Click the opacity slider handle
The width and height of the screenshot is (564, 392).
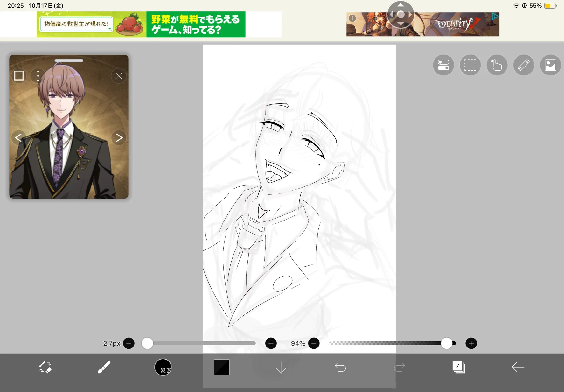click(x=447, y=343)
